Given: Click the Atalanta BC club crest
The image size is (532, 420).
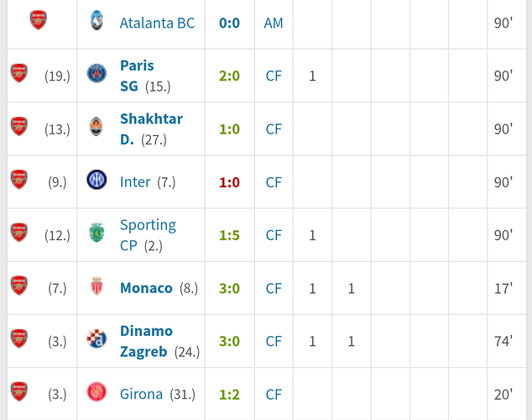Looking at the screenshot, I should pos(96,20).
